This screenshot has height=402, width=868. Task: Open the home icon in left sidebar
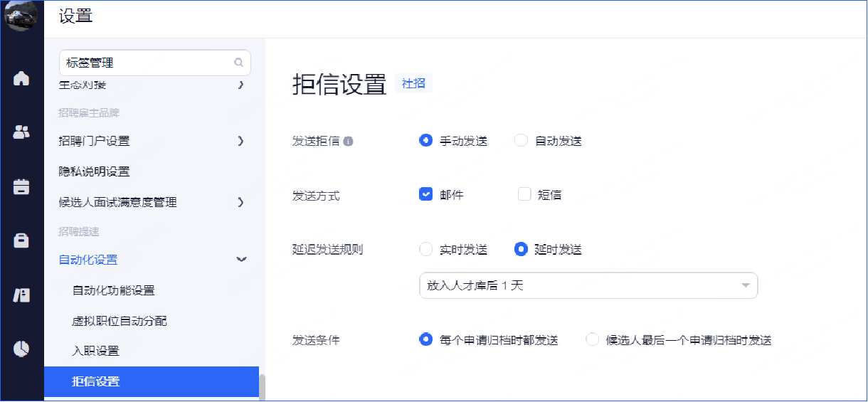click(21, 78)
